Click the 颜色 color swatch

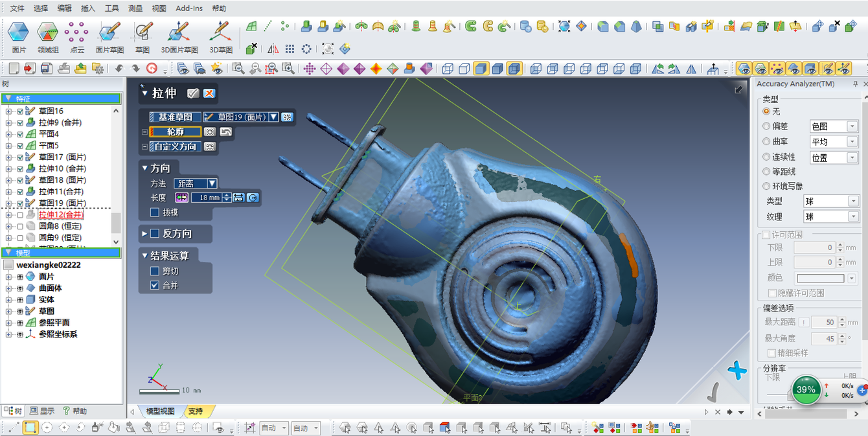tap(820, 278)
